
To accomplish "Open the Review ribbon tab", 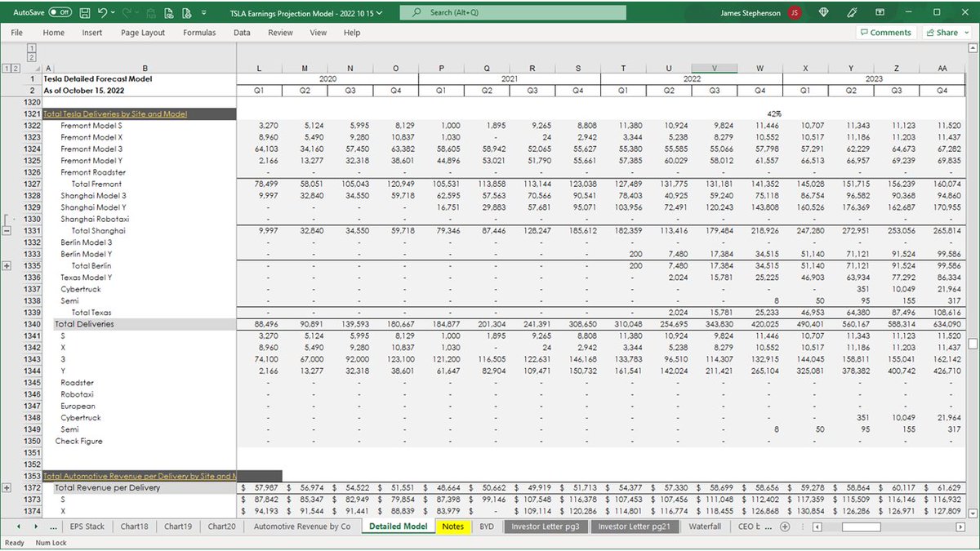I will coord(280,33).
